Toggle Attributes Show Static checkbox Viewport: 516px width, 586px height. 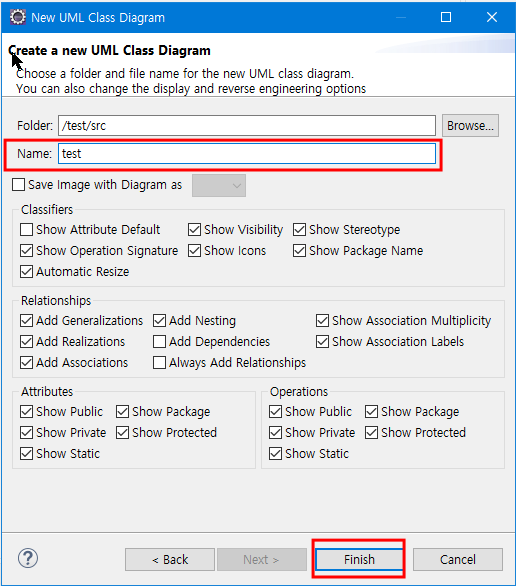coord(27,454)
